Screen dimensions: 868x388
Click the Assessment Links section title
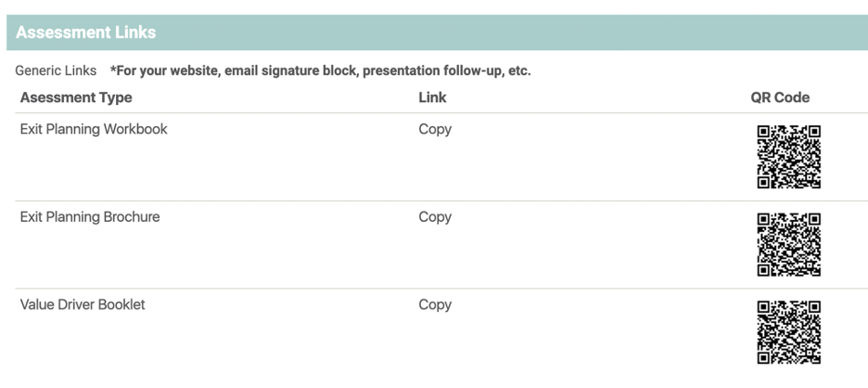86,32
